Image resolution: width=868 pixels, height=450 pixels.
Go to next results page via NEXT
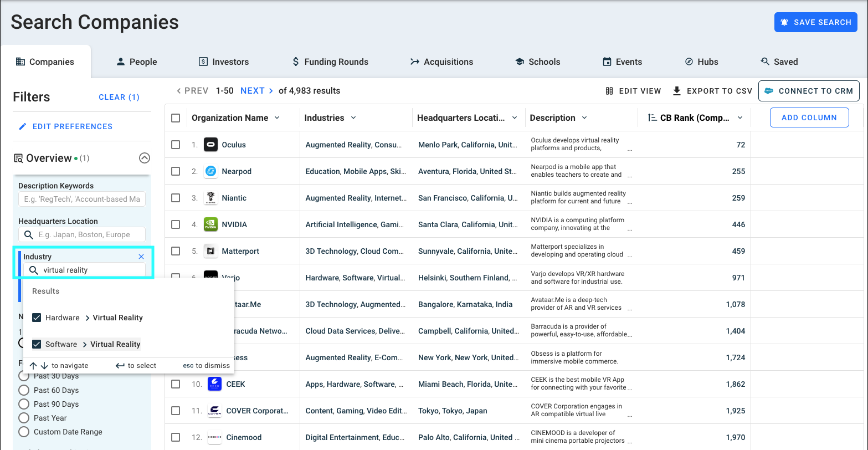[257, 91]
